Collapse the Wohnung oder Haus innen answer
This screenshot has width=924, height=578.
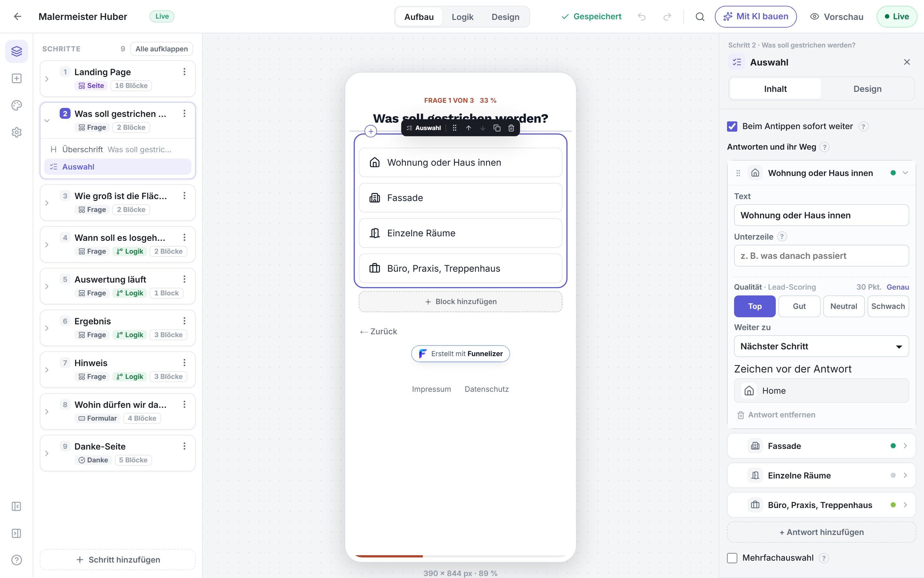click(x=905, y=173)
